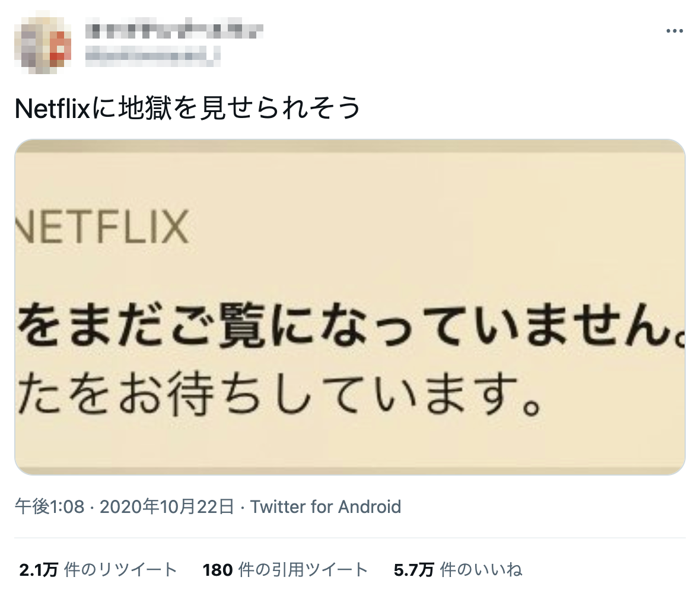Open the author's blurred display name

point(173,30)
